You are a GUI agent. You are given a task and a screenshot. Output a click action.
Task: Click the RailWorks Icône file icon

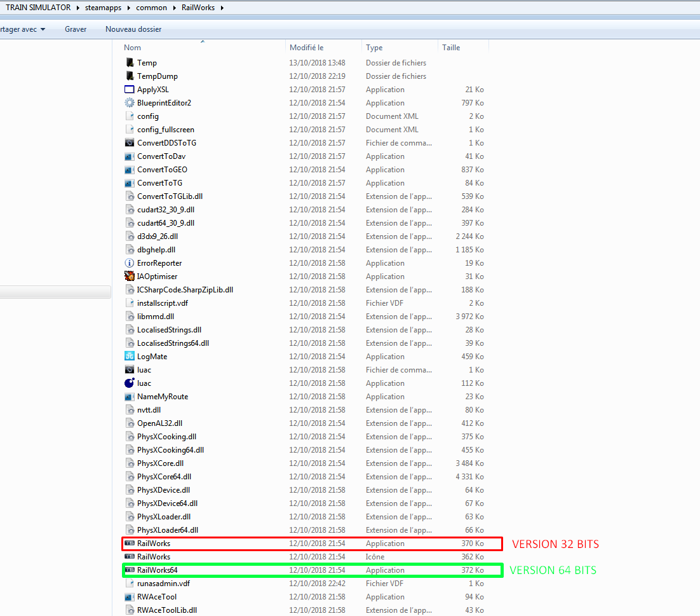pos(130,557)
